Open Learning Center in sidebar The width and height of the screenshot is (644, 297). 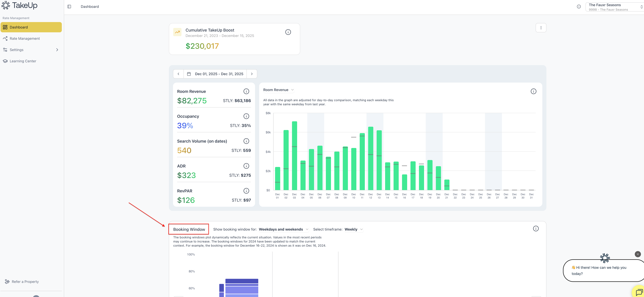click(23, 61)
